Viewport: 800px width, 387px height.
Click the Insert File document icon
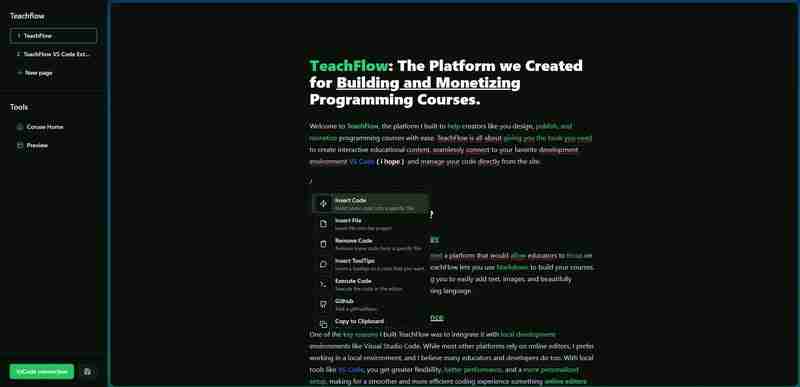323,224
